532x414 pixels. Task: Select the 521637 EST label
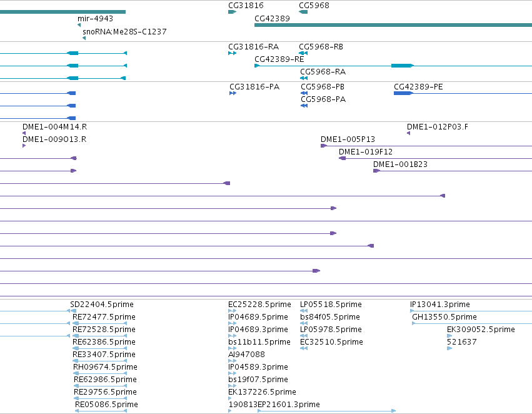tap(462, 342)
